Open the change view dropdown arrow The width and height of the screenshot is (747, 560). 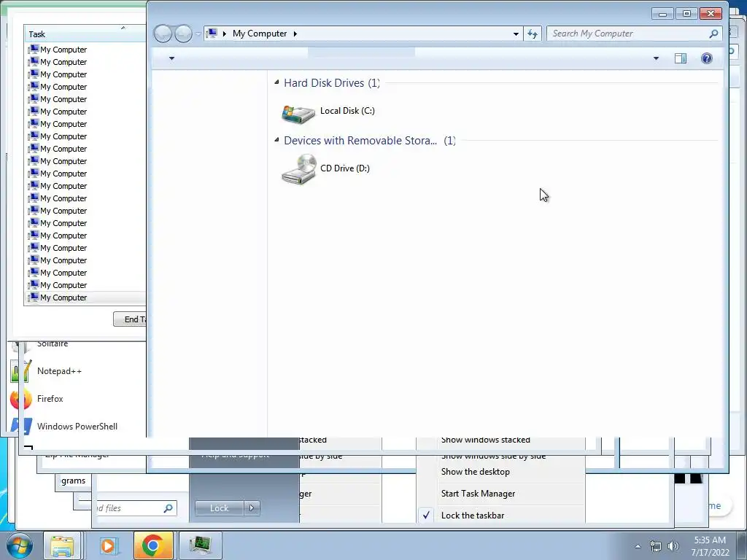(x=656, y=58)
